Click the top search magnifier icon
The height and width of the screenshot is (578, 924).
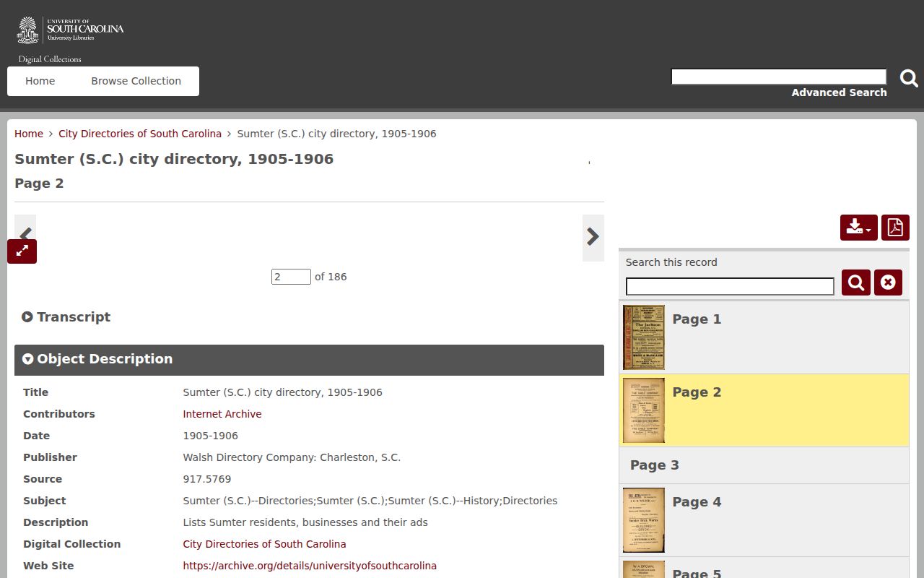coord(909,78)
